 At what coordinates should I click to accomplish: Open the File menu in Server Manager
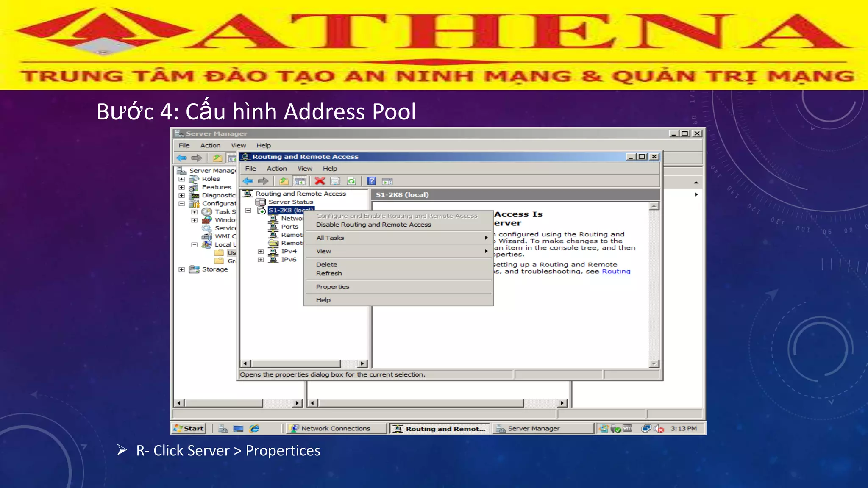[x=184, y=145]
